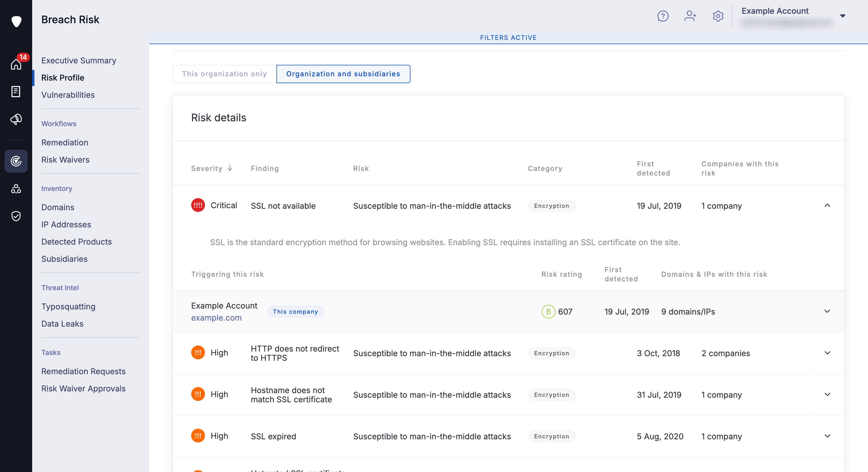868x472 pixels.
Task: Open Data Leaks page
Action: pyautogui.click(x=62, y=323)
